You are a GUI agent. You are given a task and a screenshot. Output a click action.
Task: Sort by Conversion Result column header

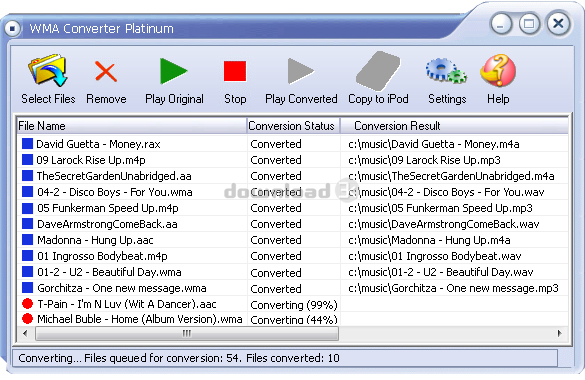coord(454,126)
